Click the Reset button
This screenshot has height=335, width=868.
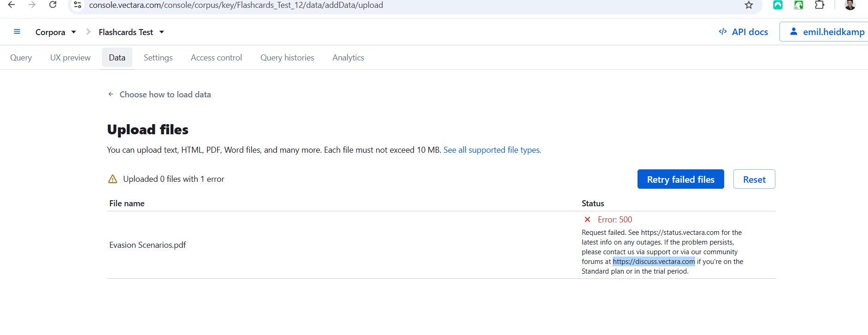(x=754, y=179)
